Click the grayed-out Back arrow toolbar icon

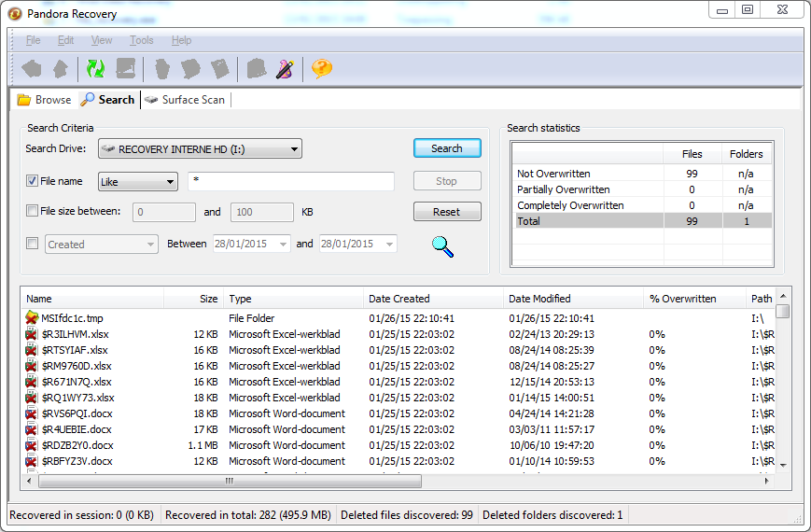point(32,68)
